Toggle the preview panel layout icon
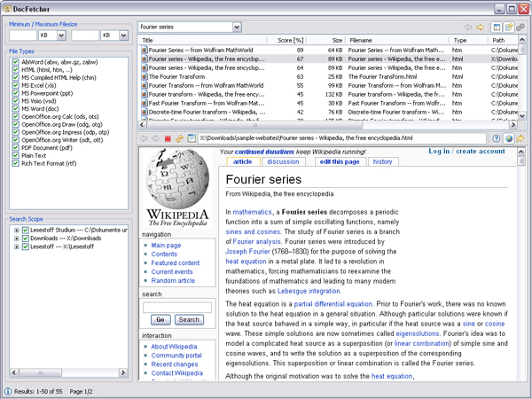The height and width of the screenshot is (399, 532). (497, 27)
